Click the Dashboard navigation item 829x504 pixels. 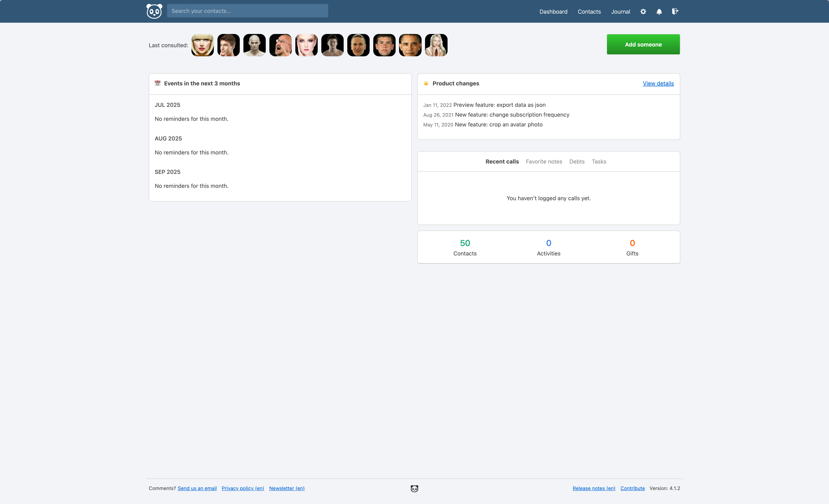coord(553,11)
